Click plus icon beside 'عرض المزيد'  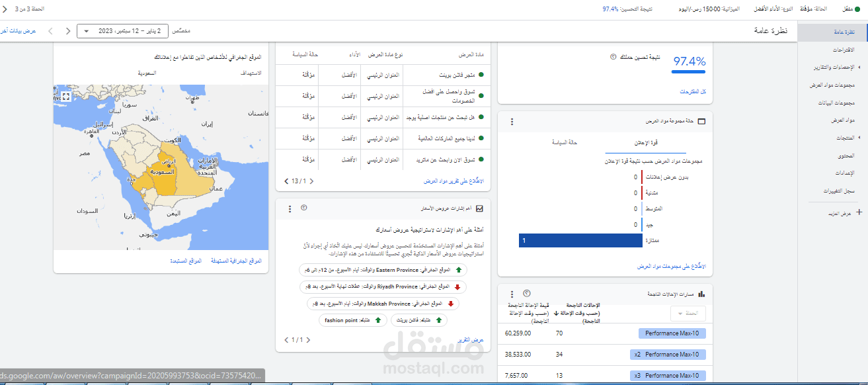pyautogui.click(x=859, y=213)
